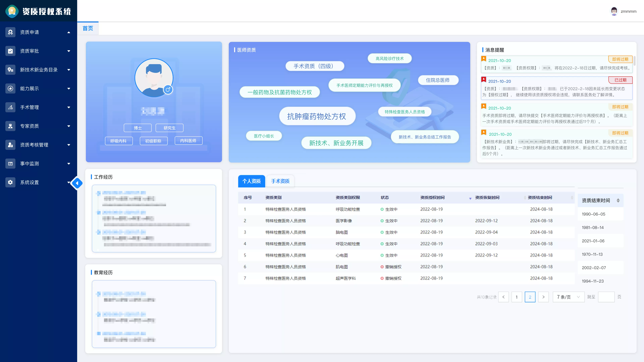Click the 资质申请 sidebar icon

[x=10, y=32]
